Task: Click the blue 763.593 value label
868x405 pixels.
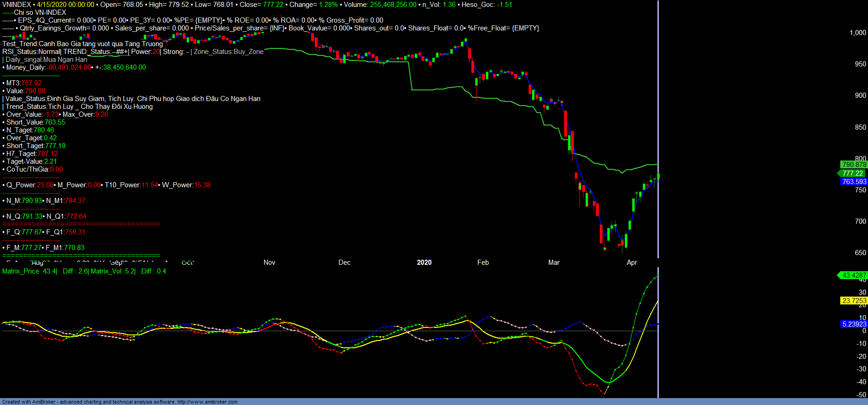Action: click(x=854, y=182)
